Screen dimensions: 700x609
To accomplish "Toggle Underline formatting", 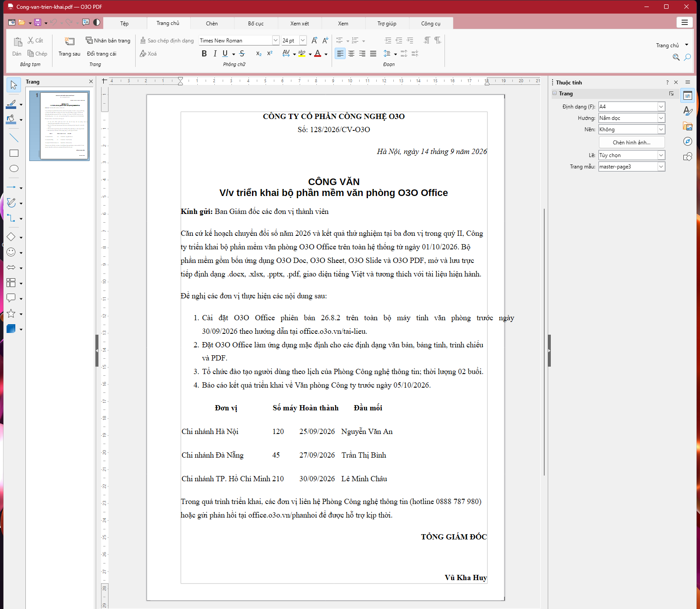I will click(x=225, y=53).
